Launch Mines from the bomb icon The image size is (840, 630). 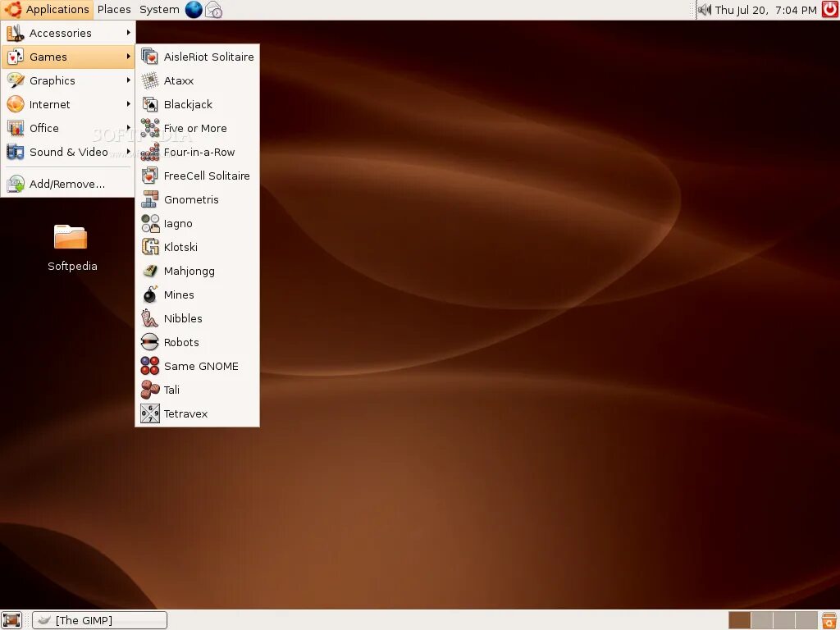click(150, 294)
